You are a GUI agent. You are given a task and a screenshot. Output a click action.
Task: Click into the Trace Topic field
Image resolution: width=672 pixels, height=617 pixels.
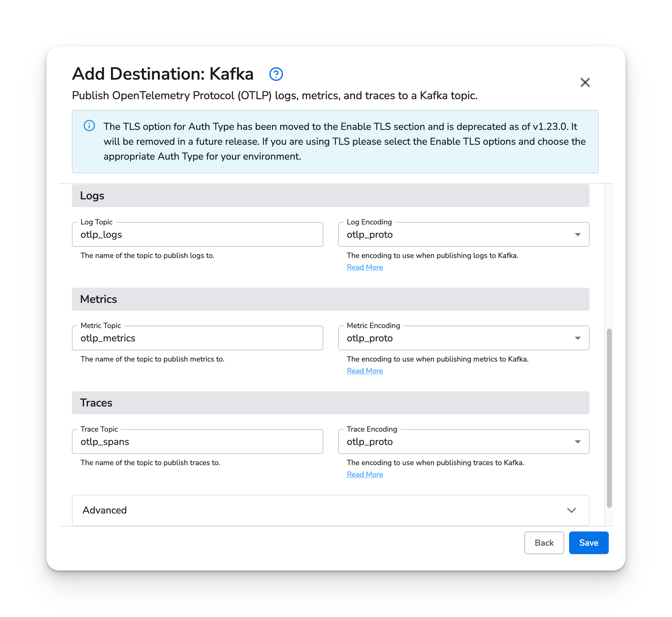[x=197, y=442]
